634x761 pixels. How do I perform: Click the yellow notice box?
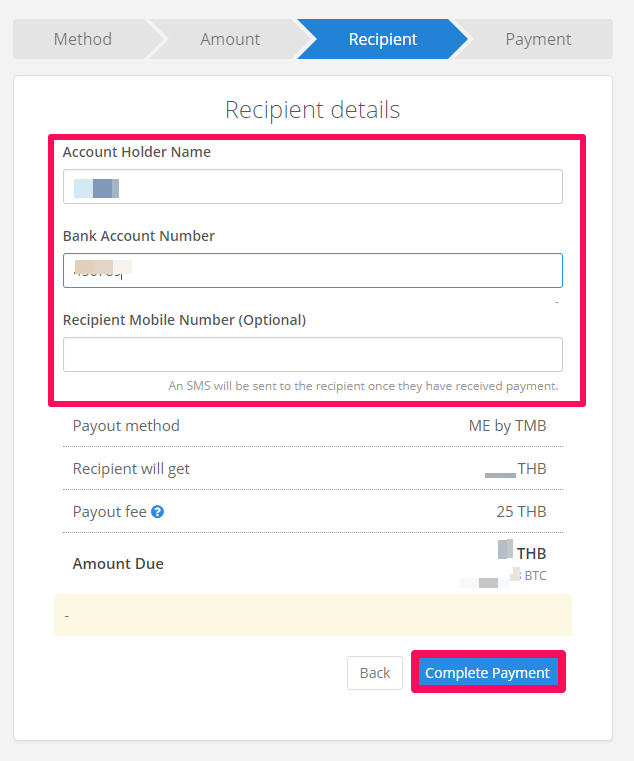point(313,615)
